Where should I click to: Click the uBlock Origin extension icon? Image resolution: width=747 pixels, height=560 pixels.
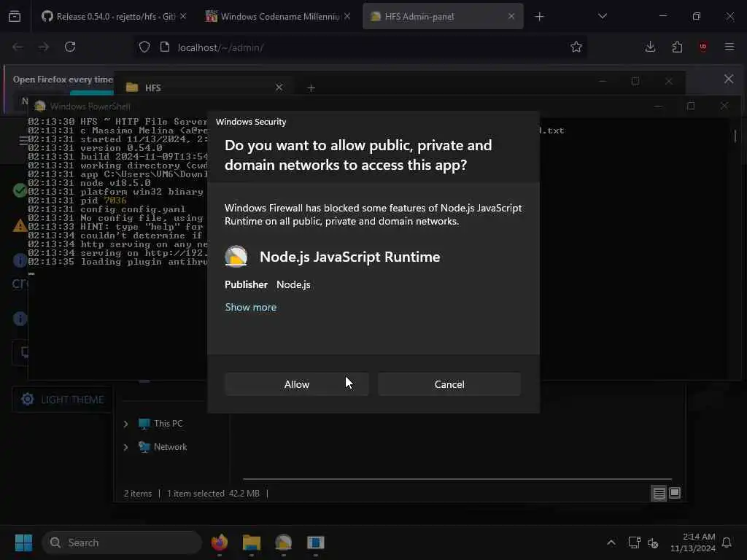[703, 47]
